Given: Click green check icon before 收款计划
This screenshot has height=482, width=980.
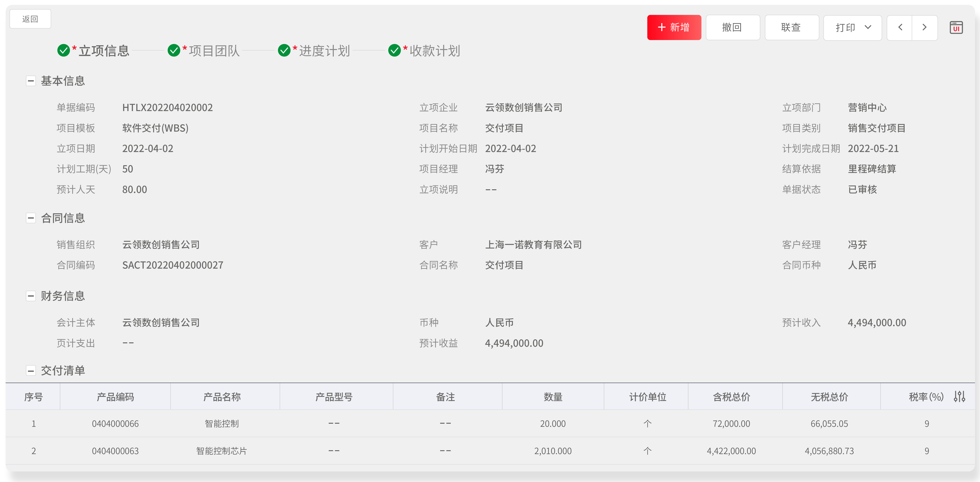Looking at the screenshot, I should [394, 50].
